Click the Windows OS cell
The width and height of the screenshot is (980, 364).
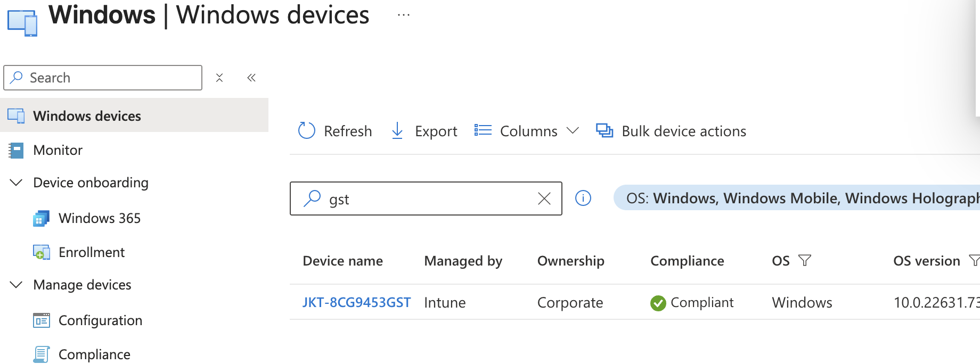coord(802,302)
